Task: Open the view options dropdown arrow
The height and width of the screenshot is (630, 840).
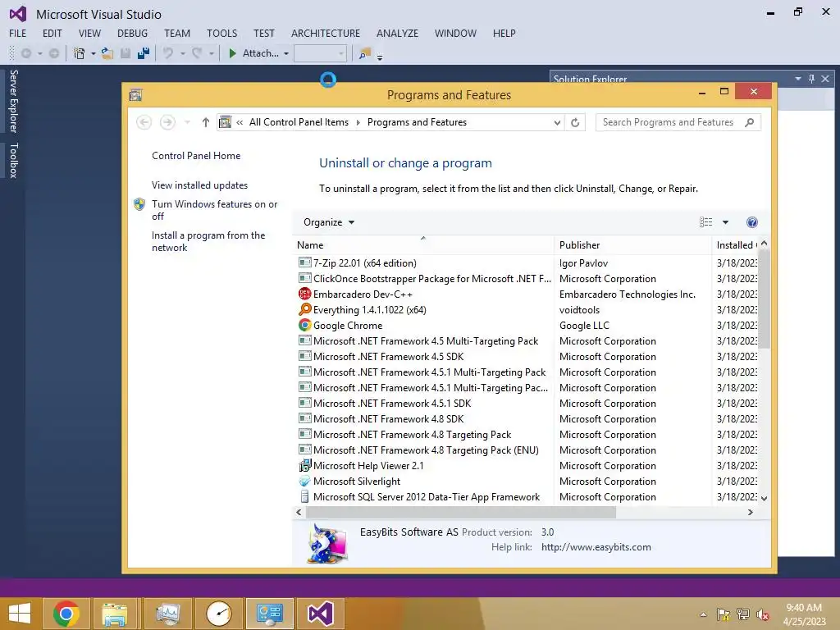Action: (x=725, y=222)
